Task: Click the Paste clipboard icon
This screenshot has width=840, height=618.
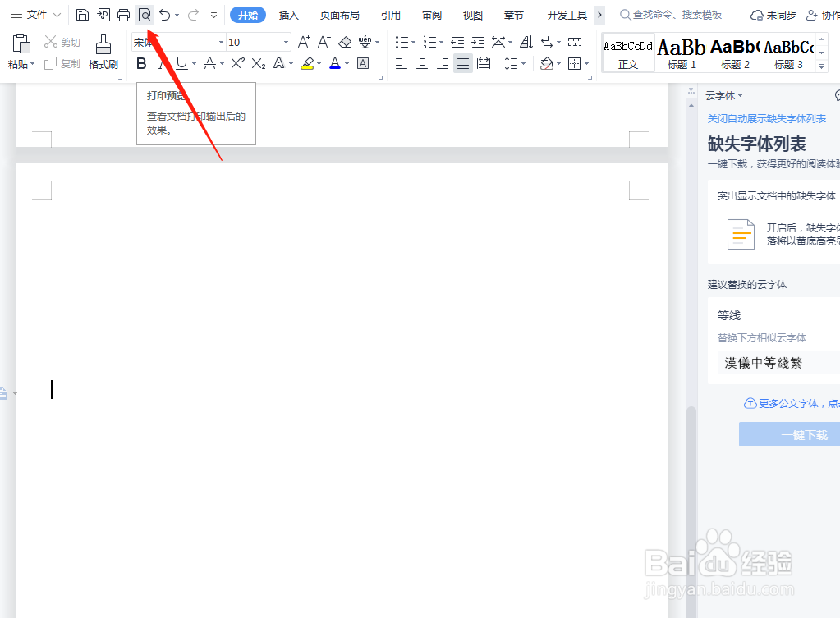Action: tap(21, 44)
